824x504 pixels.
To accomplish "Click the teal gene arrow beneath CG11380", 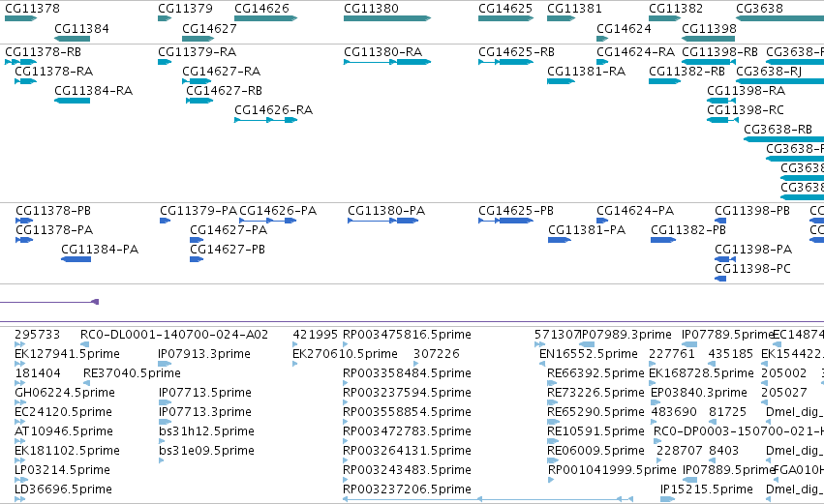I will 387,18.
